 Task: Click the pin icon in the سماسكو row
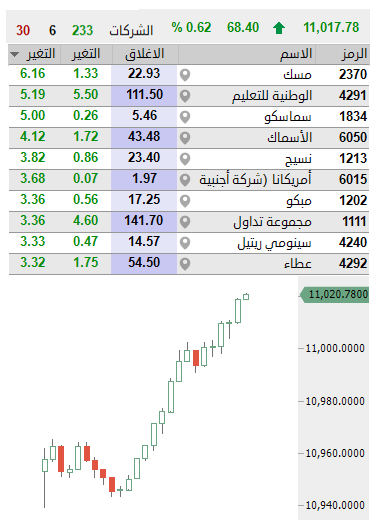(185, 117)
